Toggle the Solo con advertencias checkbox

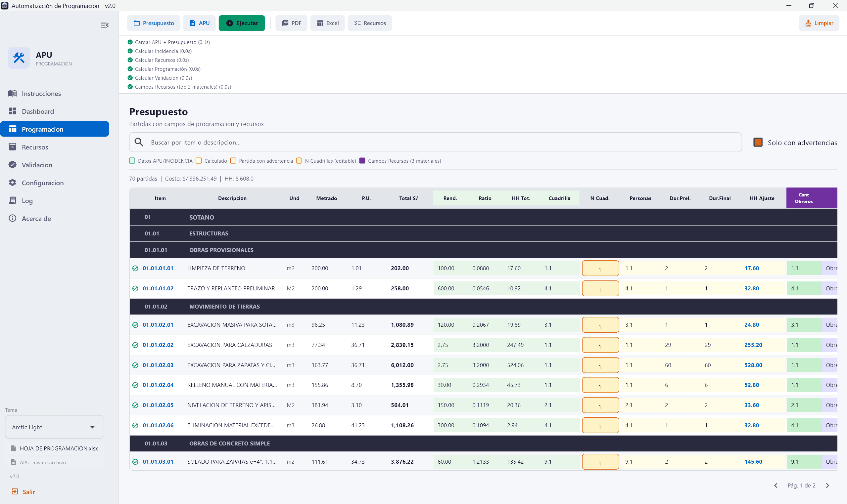(758, 142)
